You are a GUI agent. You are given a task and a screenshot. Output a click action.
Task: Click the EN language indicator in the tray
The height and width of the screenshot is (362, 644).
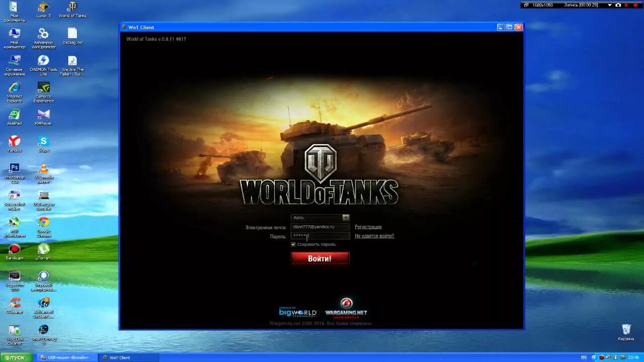tap(584, 357)
